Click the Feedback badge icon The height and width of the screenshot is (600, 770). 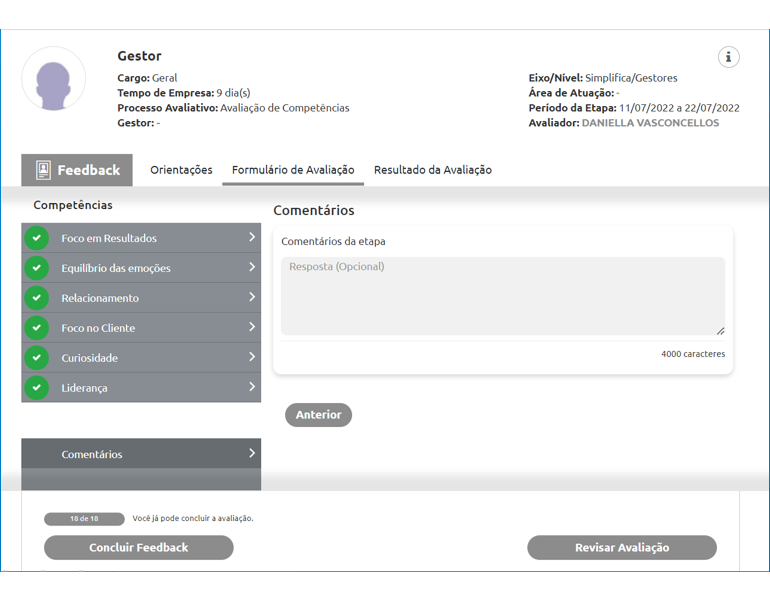click(x=43, y=170)
